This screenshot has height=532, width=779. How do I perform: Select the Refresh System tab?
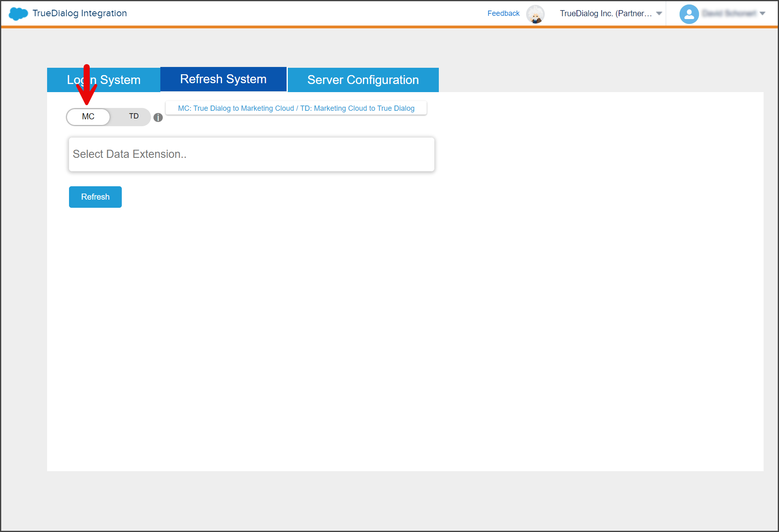point(223,79)
